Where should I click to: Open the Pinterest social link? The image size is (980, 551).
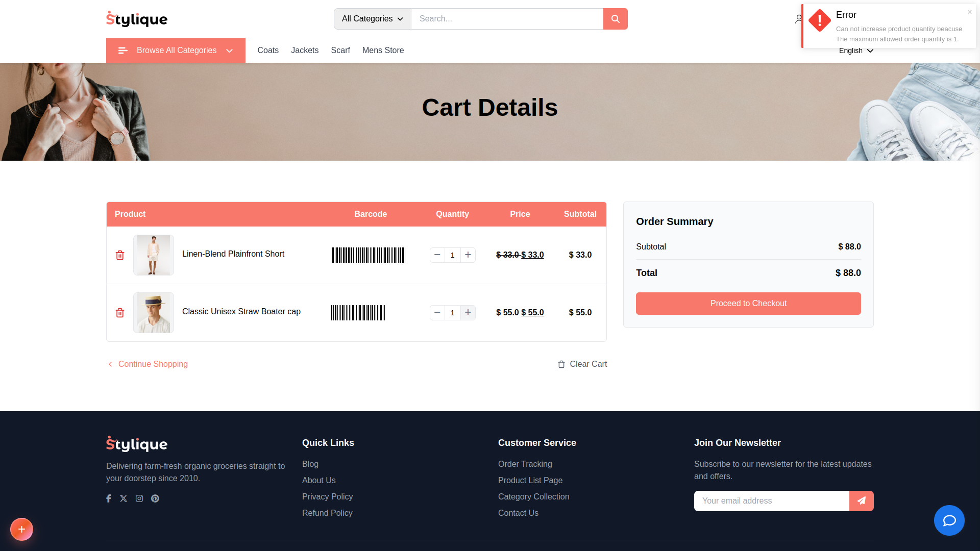[x=155, y=498]
